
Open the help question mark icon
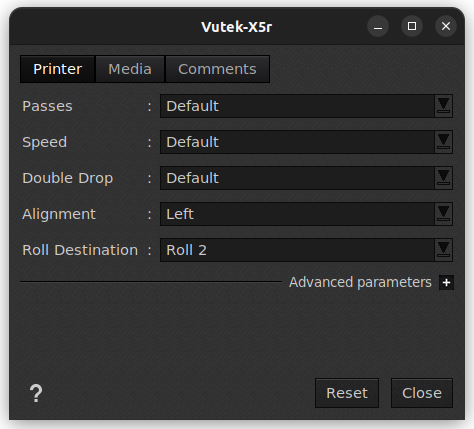point(36,393)
